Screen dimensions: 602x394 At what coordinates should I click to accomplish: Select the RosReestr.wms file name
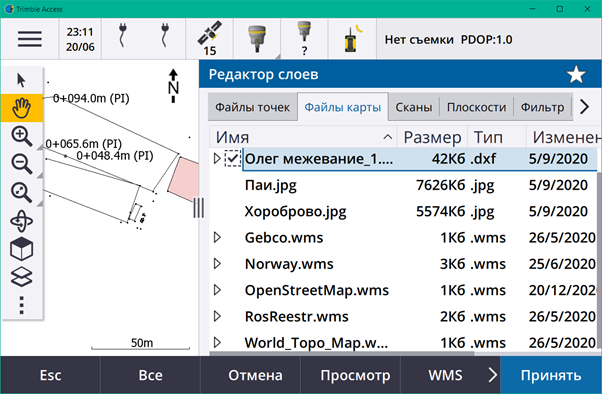pyautogui.click(x=296, y=316)
